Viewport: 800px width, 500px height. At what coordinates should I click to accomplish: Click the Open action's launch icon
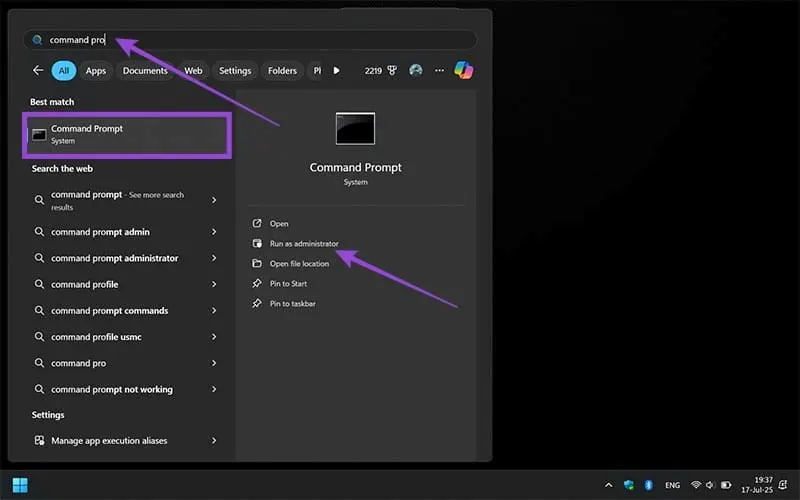click(257, 223)
